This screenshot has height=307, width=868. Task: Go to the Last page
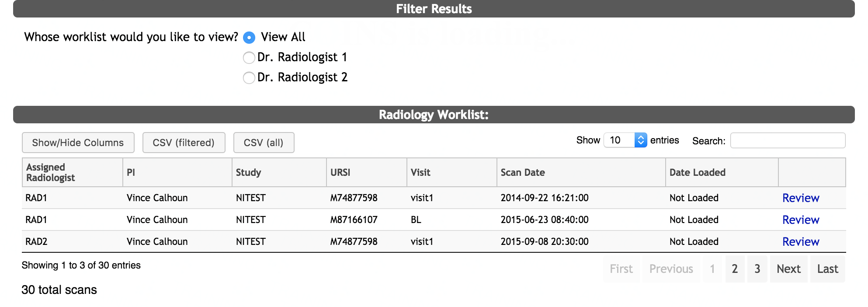(827, 269)
